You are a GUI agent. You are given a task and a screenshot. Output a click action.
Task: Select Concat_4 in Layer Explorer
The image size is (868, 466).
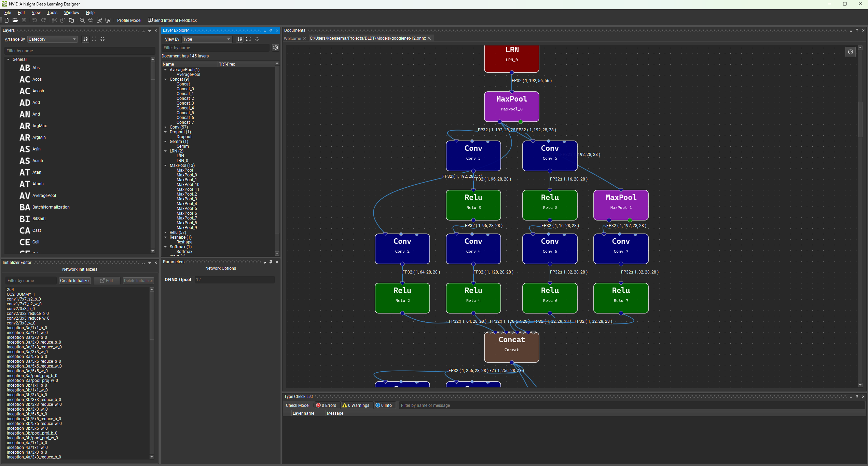pos(185,108)
